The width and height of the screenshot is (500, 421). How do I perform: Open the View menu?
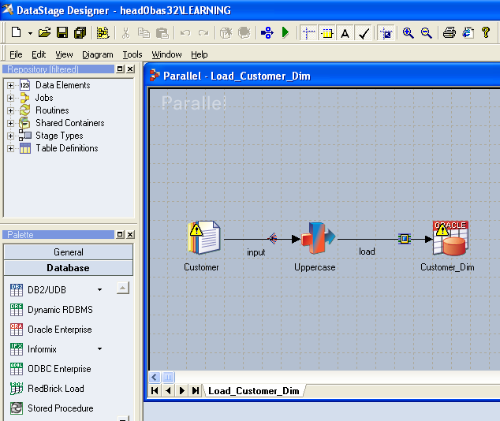[x=64, y=54]
